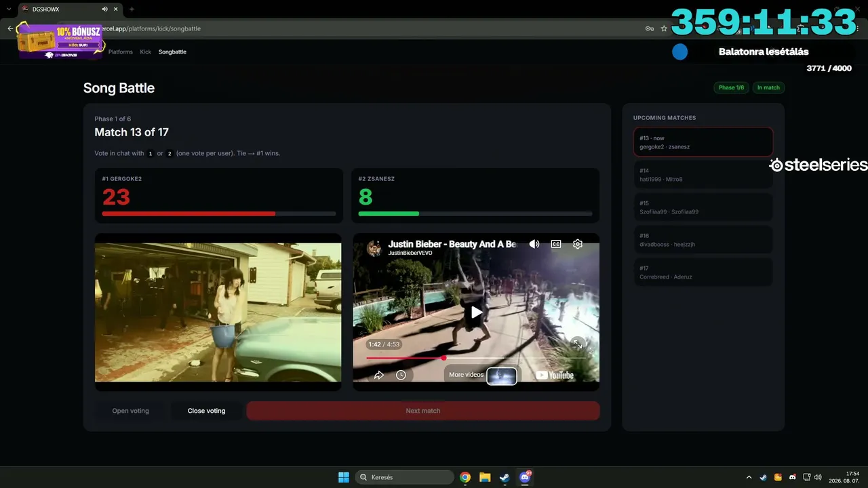Click the gergoke2 video player
Viewport: 868px width, 488px height.
218,312
